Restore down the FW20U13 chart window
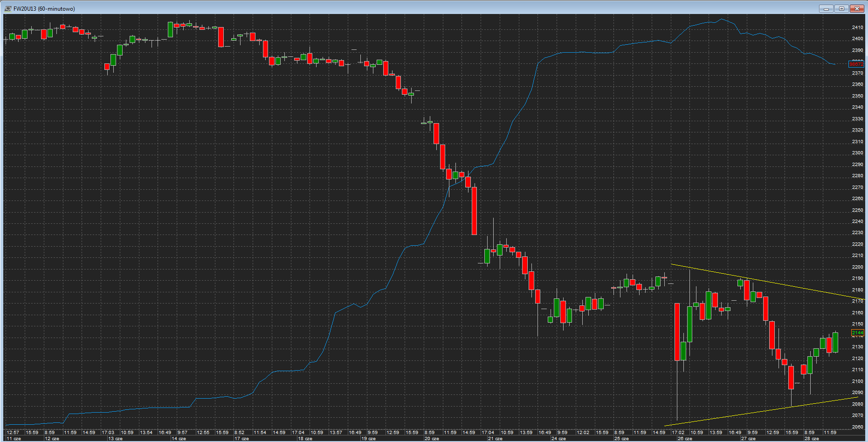The height and width of the screenshot is (442, 868). [841, 8]
